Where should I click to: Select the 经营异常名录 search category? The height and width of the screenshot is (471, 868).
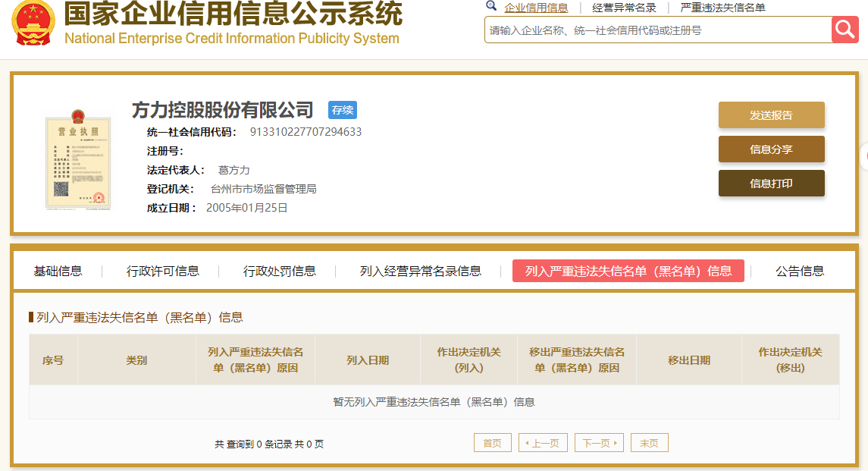click(624, 8)
